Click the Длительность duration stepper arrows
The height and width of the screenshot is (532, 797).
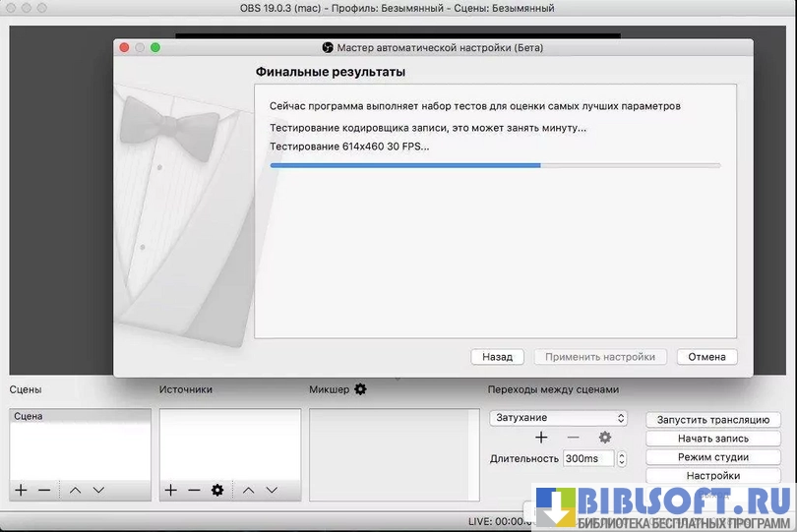coord(622,458)
